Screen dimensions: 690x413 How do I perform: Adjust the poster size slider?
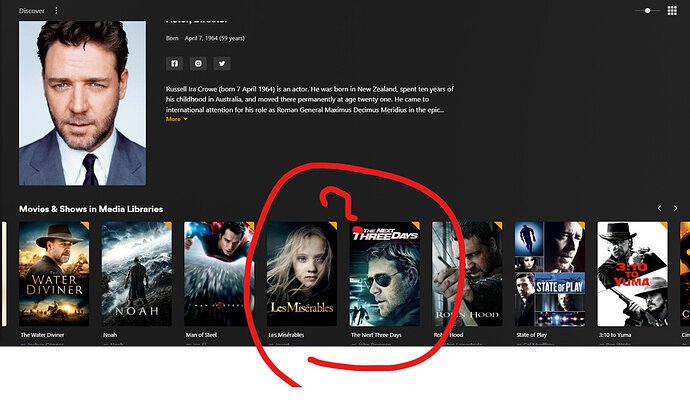pos(647,11)
